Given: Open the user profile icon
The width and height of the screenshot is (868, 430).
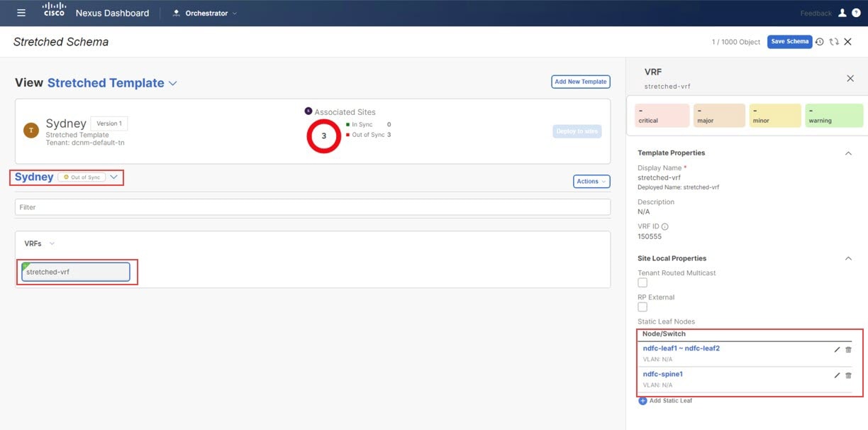Looking at the screenshot, I should 842,13.
